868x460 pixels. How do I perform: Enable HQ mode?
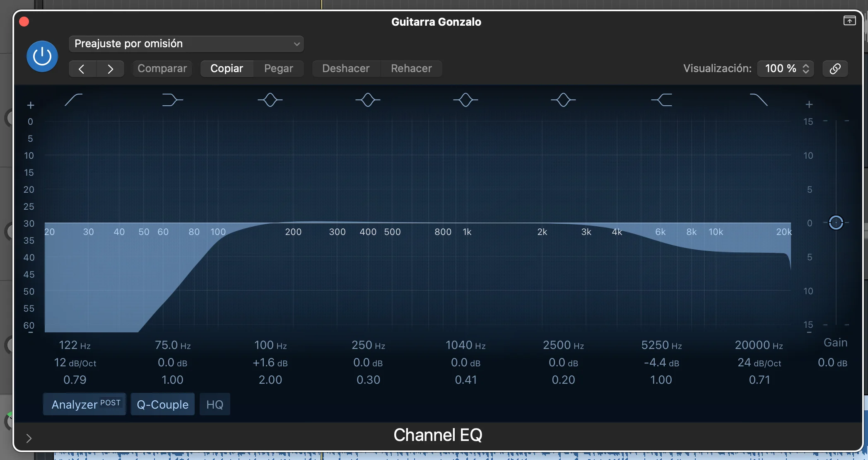[215, 404]
